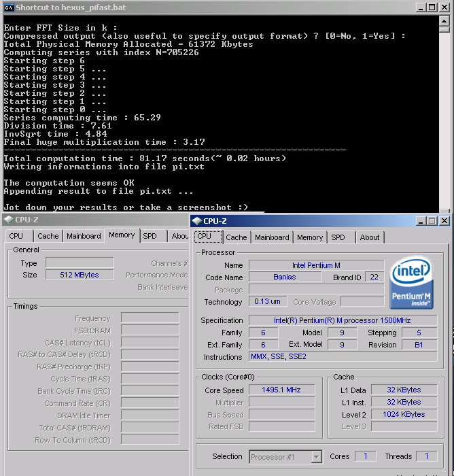The width and height of the screenshot is (454, 476).
Task: Show About tab in front CPU-Z window
Action: tap(370, 237)
